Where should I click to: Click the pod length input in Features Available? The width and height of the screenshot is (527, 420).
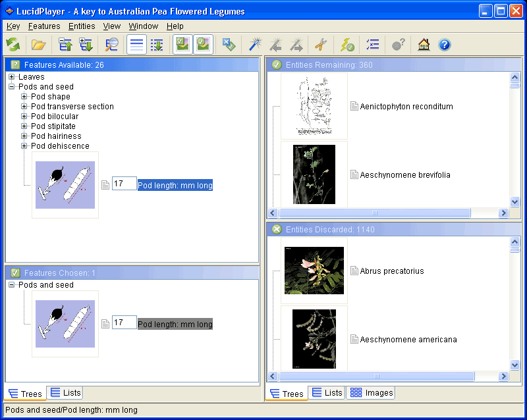pos(124,184)
